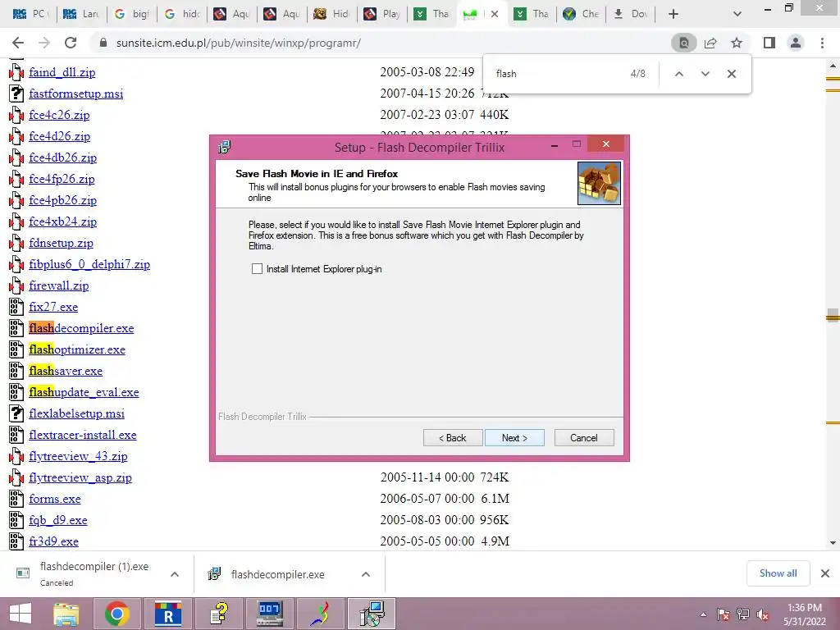Click the browser forward arrow
Viewport: 840px width, 630px height.
(x=44, y=43)
